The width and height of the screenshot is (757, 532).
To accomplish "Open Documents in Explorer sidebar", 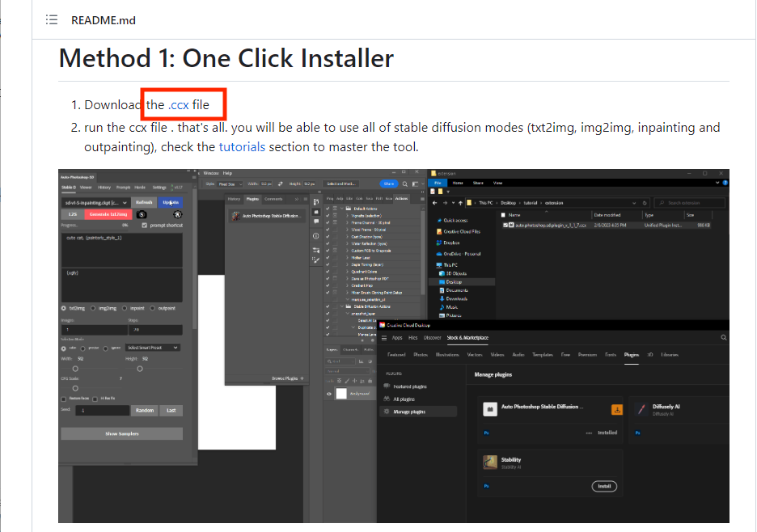I will [454, 290].
